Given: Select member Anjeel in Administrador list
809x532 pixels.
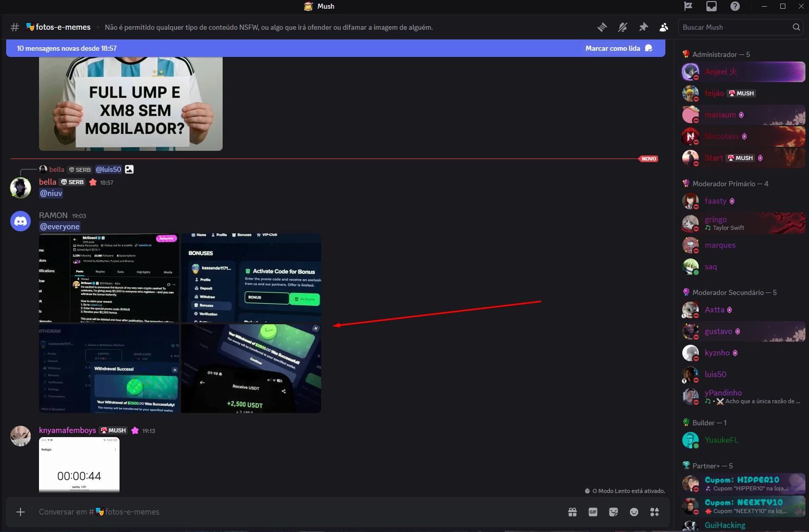Looking at the screenshot, I should [x=743, y=72].
